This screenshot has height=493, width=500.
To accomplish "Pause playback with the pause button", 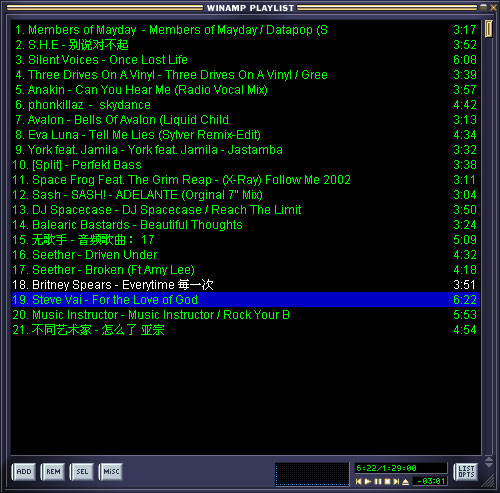I will [x=378, y=481].
